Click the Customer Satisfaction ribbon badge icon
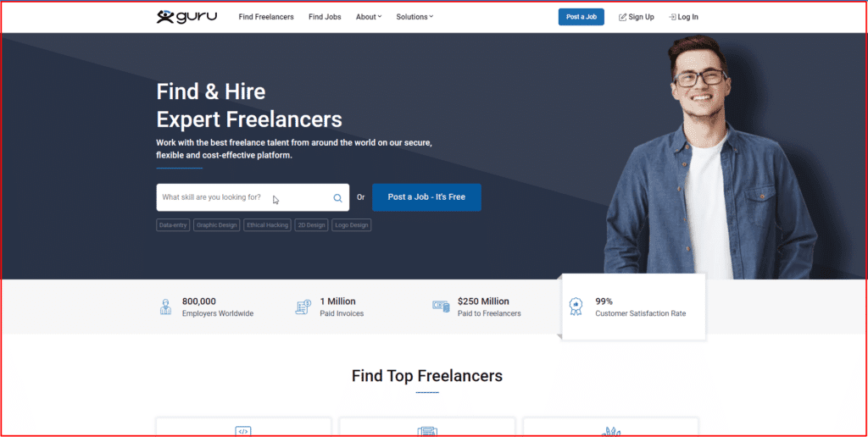This screenshot has height=437, width=868. (x=576, y=307)
